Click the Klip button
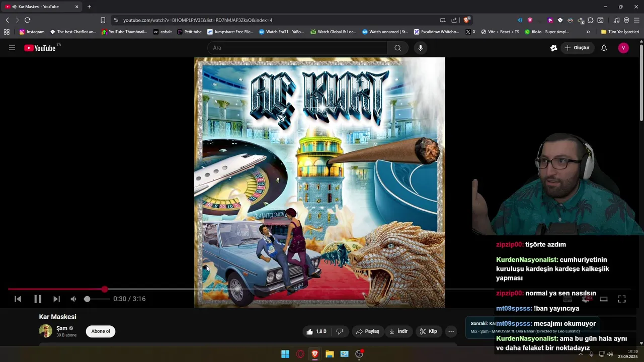 pos(429,331)
